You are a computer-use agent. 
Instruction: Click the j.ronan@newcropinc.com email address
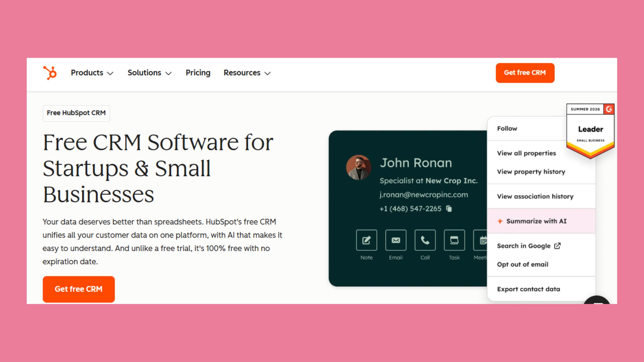423,195
